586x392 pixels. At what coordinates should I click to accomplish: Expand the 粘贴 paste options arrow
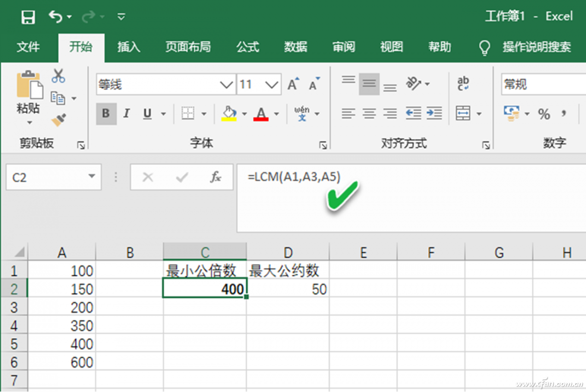click(29, 123)
